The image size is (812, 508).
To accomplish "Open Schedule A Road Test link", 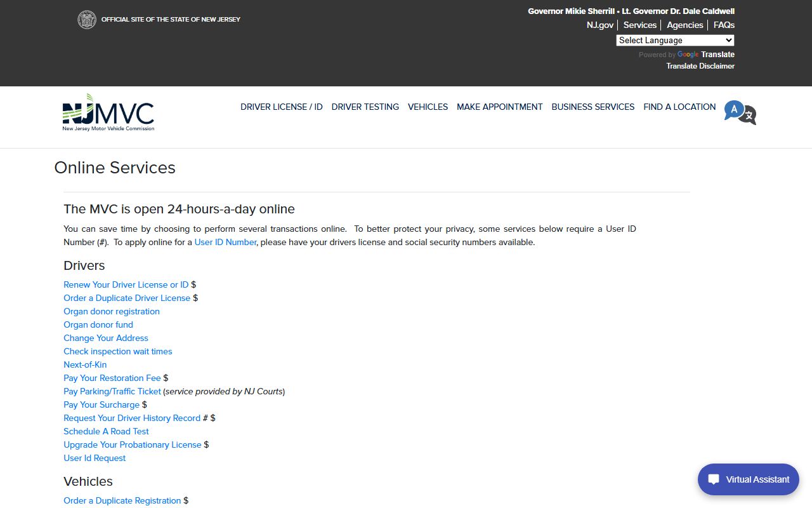I will pos(106,431).
